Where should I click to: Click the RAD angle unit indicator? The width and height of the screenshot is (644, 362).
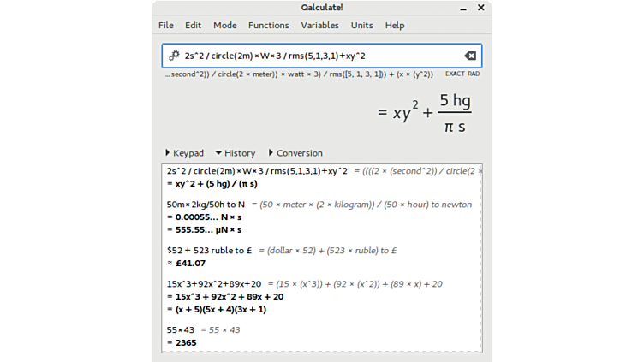(x=474, y=74)
